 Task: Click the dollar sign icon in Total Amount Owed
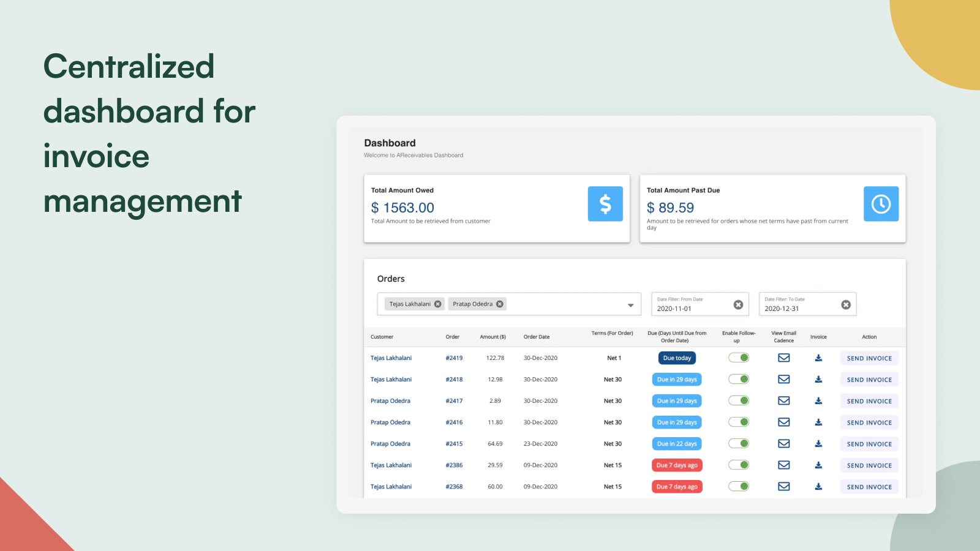[605, 204]
